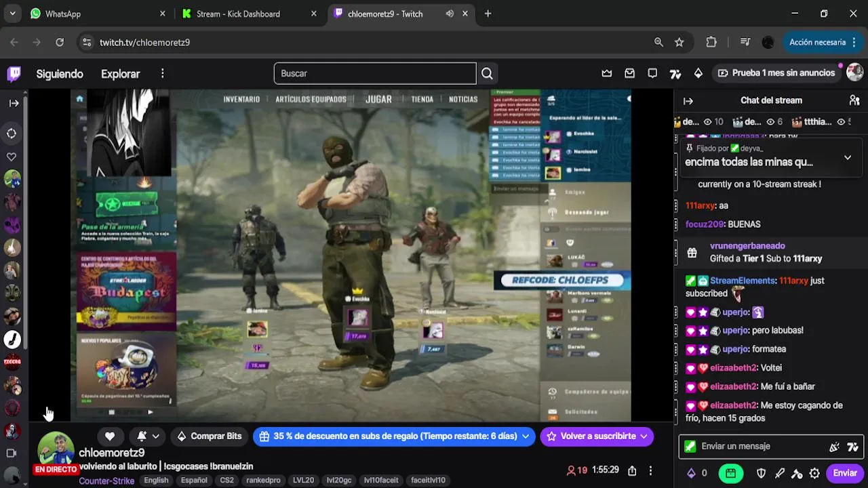
Task: Expand the pinned message chevron
Action: tap(847, 157)
